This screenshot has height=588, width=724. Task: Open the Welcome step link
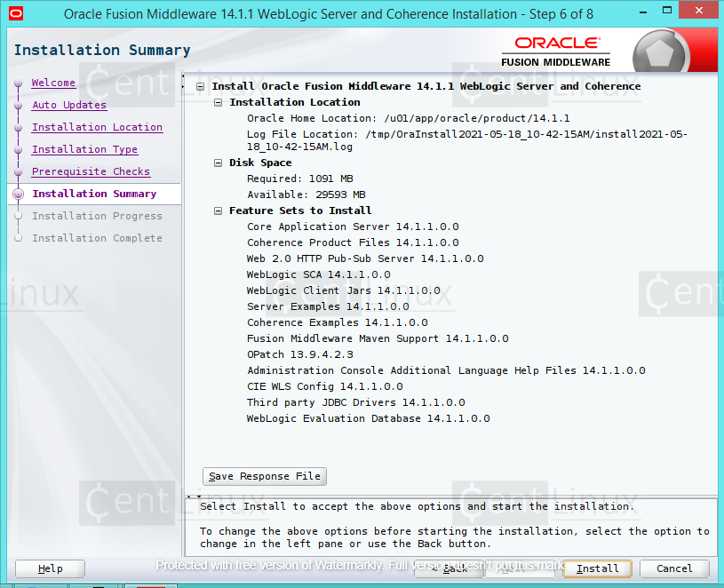point(53,83)
